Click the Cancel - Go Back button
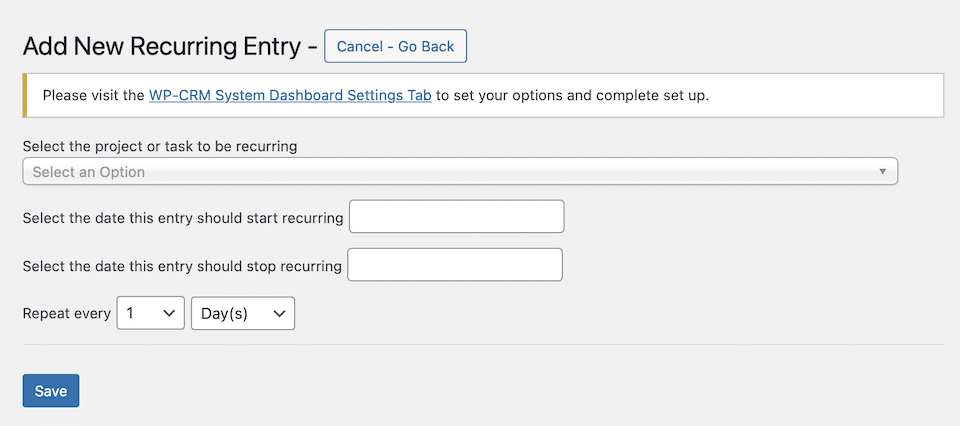This screenshot has width=960, height=426. point(395,46)
